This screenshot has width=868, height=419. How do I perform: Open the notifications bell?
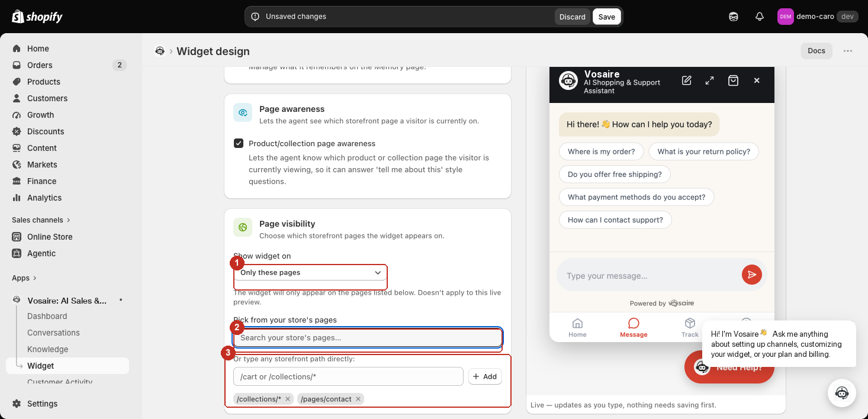pos(760,17)
